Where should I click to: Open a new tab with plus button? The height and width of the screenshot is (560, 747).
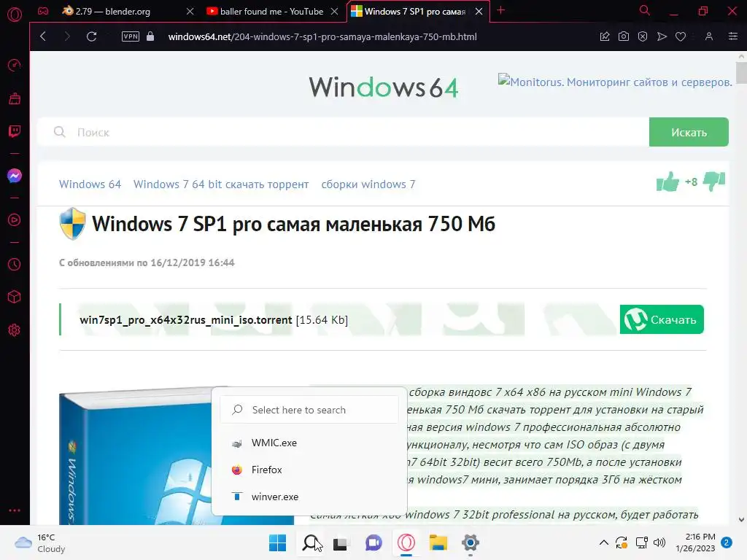500,10
